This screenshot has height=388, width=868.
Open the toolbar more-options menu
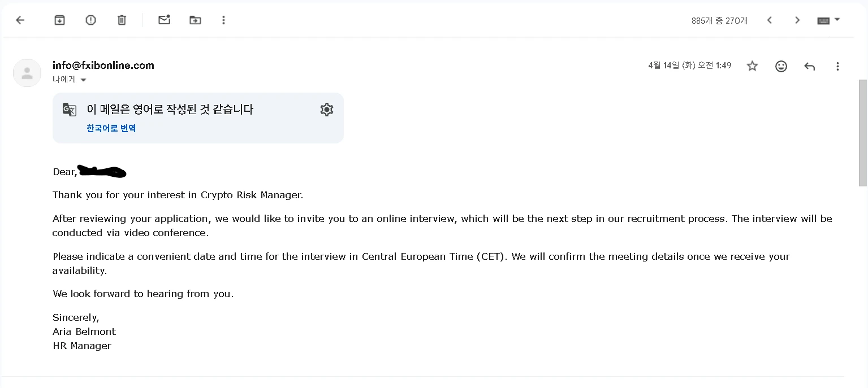224,20
